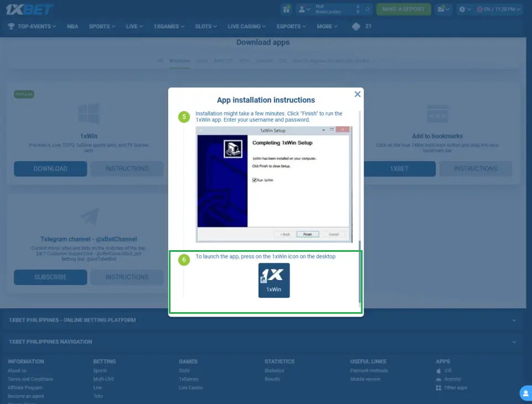
Task: Click SUBSCRIBE under the Telegram channel
Action: 50,277
